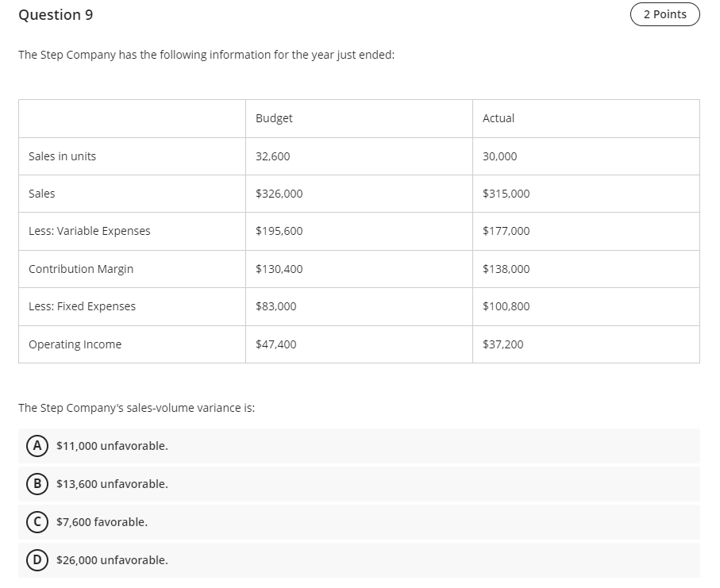Choose answer $7,600 favorable
This screenshot has height=588, width=720.
click(x=359, y=522)
